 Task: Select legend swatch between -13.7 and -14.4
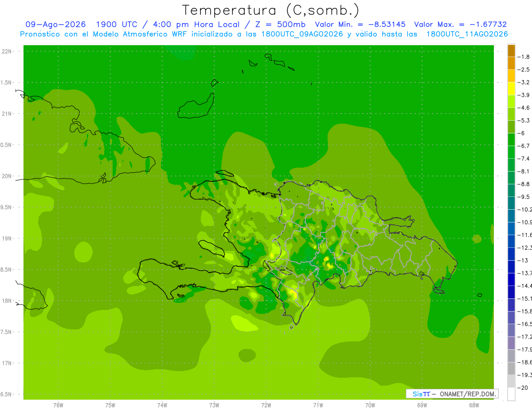511,279
